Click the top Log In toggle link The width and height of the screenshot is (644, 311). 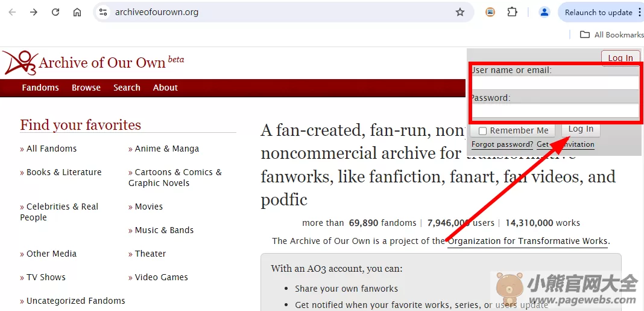tap(620, 58)
